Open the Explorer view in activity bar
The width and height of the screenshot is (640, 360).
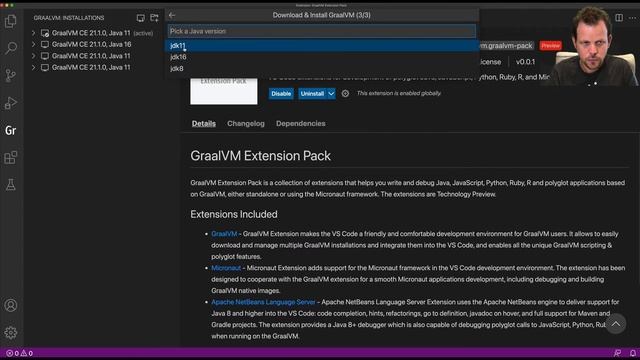coord(11,21)
